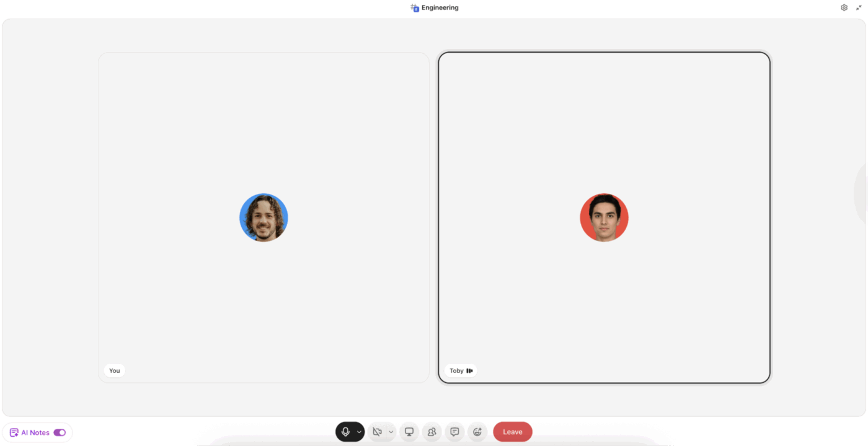Expand the camera selection dropdown
This screenshot has width=868, height=446.
pos(391,431)
